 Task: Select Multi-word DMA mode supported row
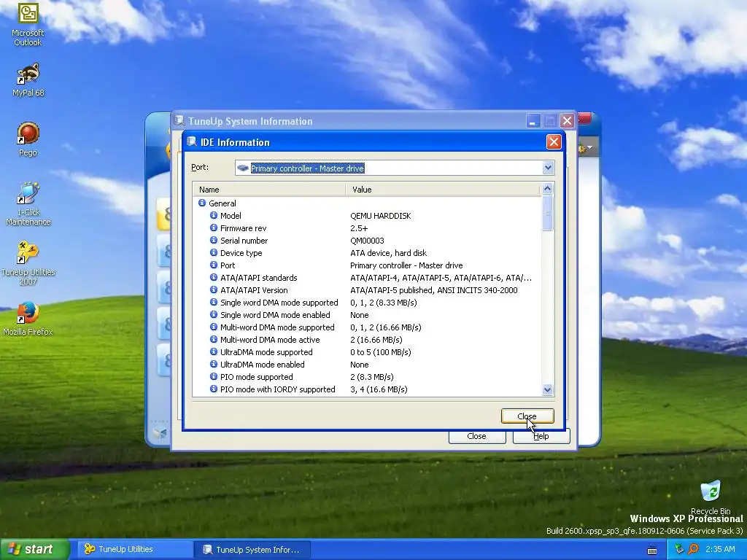click(367, 327)
